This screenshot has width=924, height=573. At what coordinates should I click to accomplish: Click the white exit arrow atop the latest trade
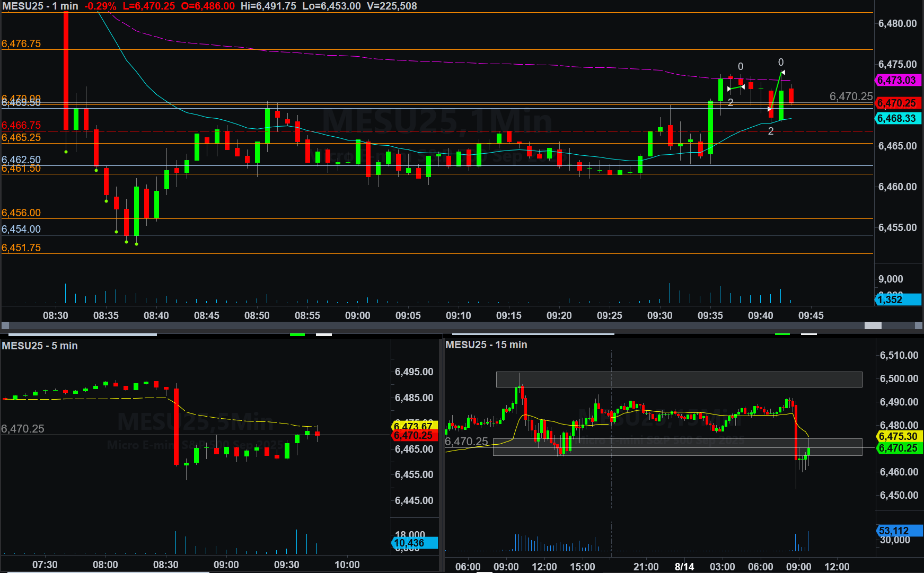[x=782, y=73]
